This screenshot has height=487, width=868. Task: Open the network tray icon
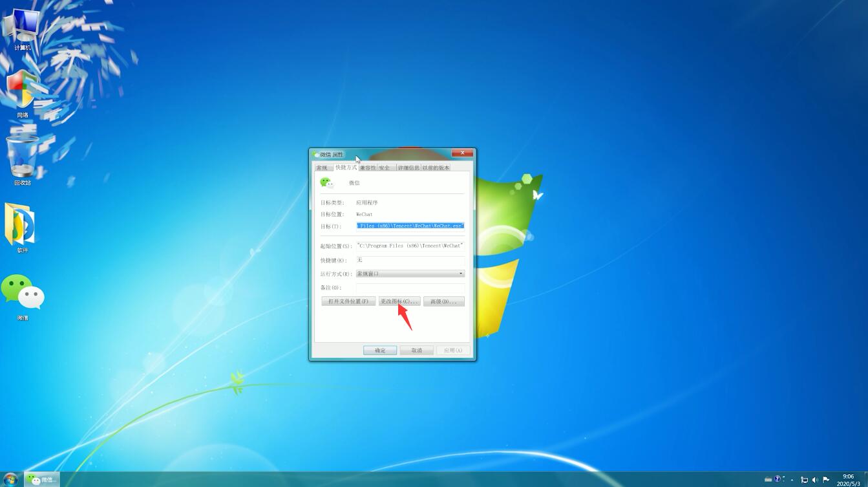804,480
